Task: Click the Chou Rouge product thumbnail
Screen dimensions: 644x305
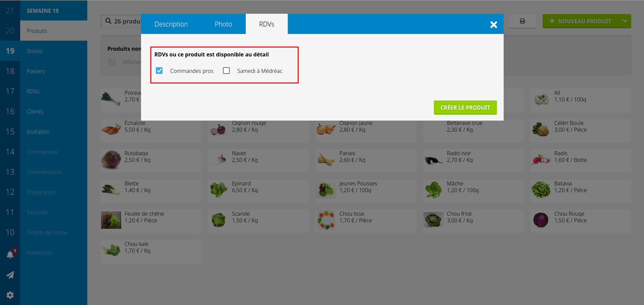Action: [x=541, y=220]
